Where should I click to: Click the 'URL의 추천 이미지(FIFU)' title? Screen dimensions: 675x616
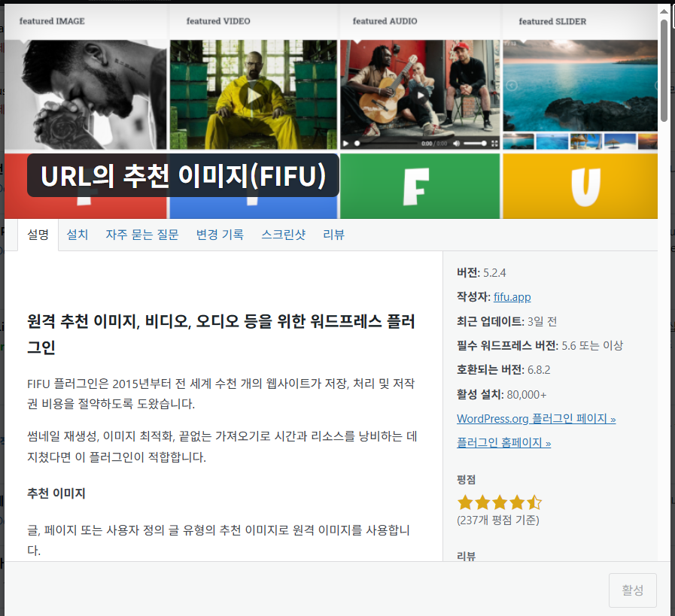tap(183, 175)
